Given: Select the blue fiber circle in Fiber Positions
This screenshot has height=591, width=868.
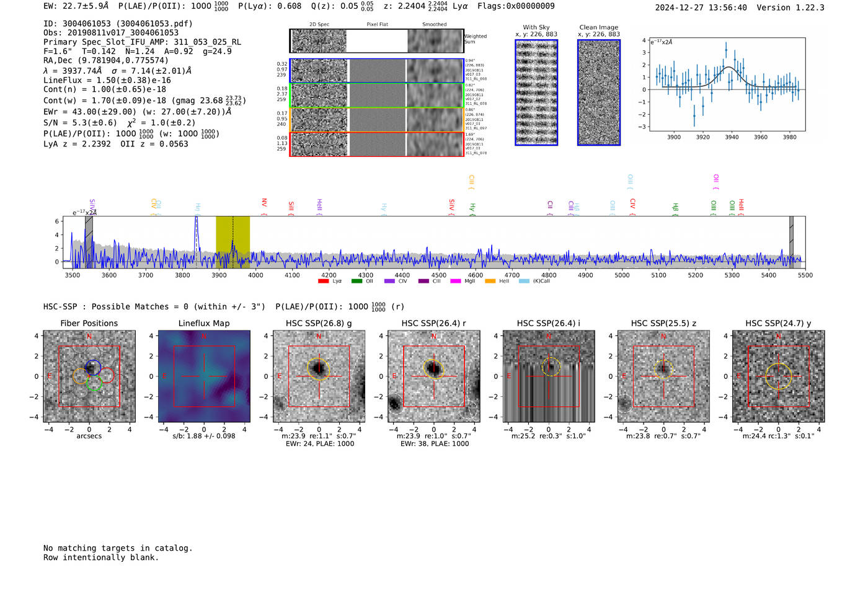Looking at the screenshot, I should tap(93, 367).
